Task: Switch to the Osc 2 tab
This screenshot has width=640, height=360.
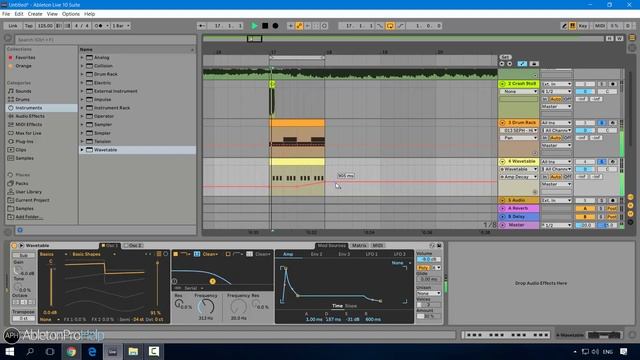Action: pos(133,245)
